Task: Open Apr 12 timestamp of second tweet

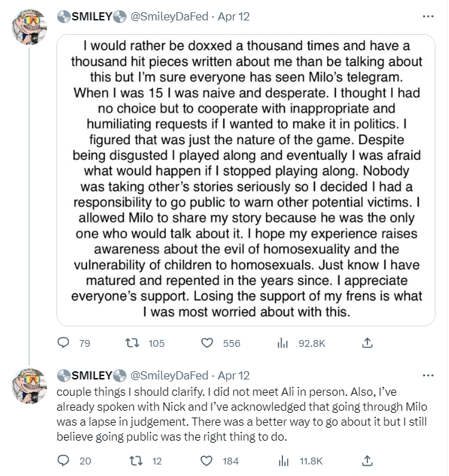Action: coord(233,375)
